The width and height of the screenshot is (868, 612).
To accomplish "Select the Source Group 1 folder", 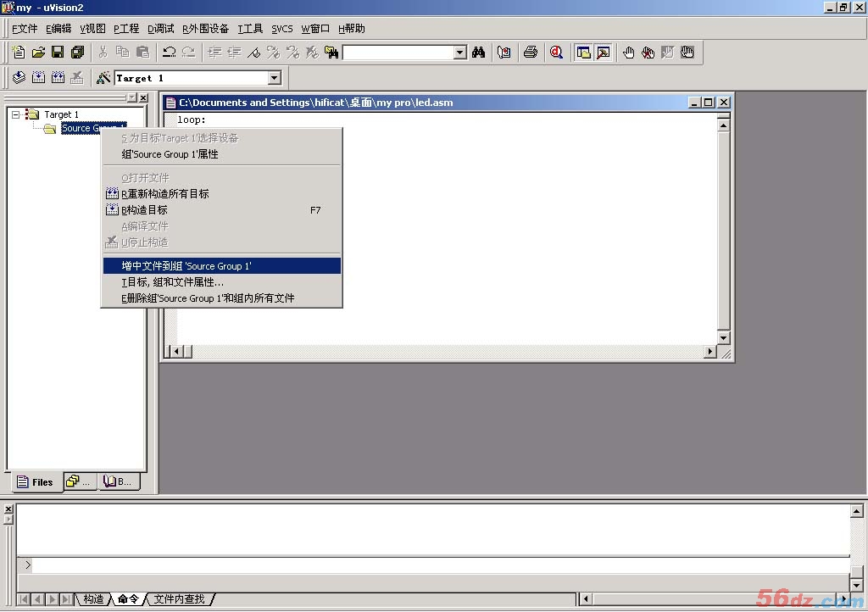I will [81, 128].
